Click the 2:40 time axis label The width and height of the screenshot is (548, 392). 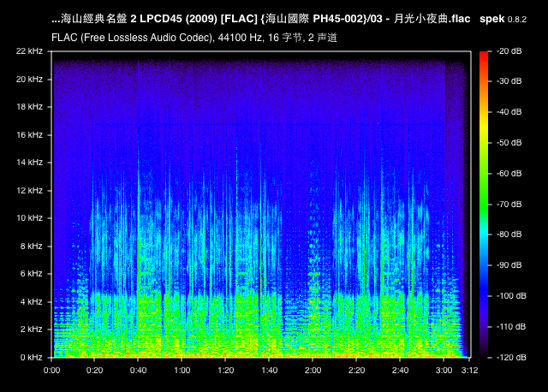[400, 371]
